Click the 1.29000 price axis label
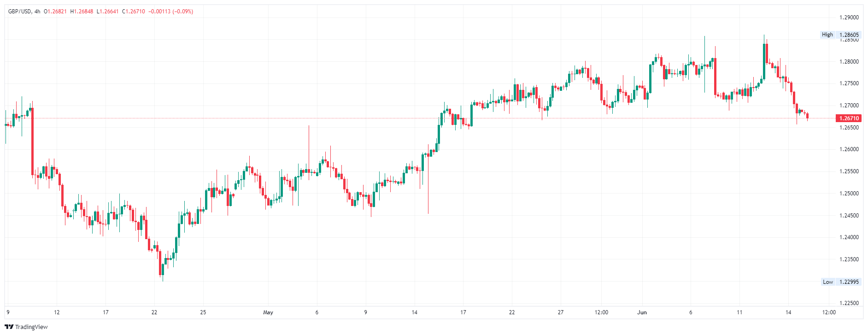868x335 pixels. (849, 18)
